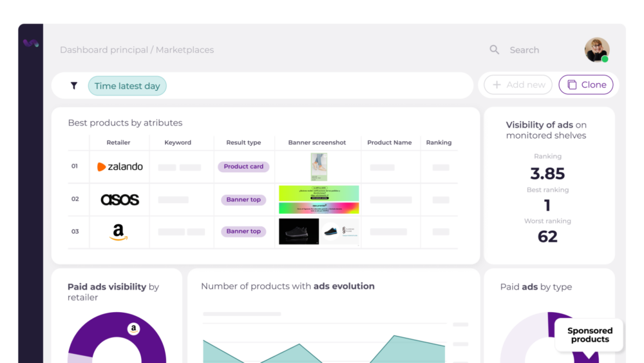The height and width of the screenshot is (363, 644).
Task: Click the Paid ads visibility by retailer title
Action: (x=113, y=292)
